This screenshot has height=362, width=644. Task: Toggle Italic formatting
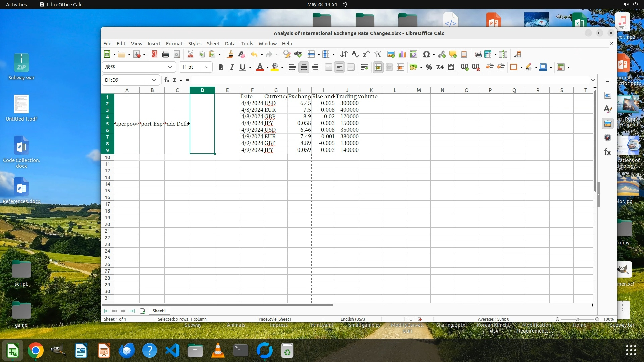click(x=231, y=67)
